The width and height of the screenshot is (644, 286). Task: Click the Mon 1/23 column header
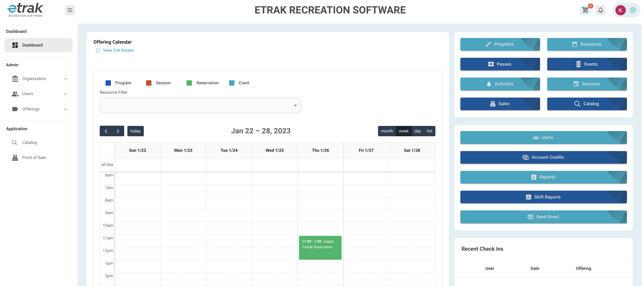coord(183,150)
